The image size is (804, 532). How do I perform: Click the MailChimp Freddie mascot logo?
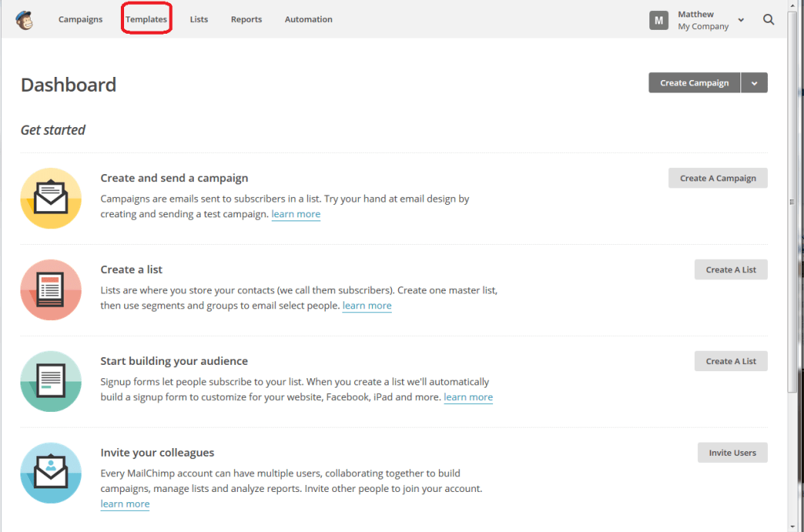pos(24,18)
